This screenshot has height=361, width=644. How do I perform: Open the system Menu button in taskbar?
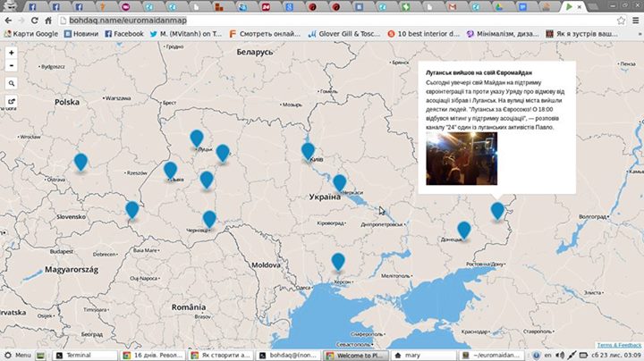click(x=18, y=355)
